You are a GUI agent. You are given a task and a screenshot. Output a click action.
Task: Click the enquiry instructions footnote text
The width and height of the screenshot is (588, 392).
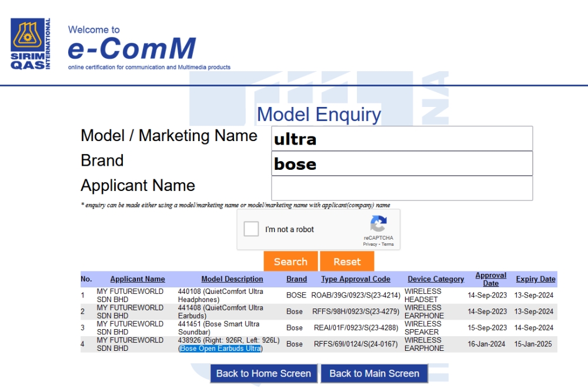point(236,205)
